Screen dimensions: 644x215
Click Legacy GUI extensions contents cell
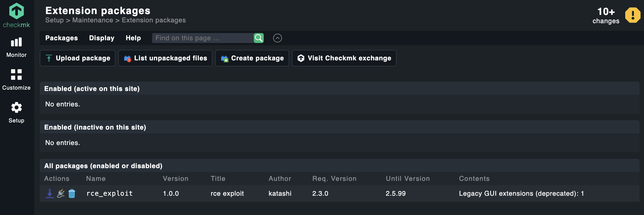click(x=521, y=193)
